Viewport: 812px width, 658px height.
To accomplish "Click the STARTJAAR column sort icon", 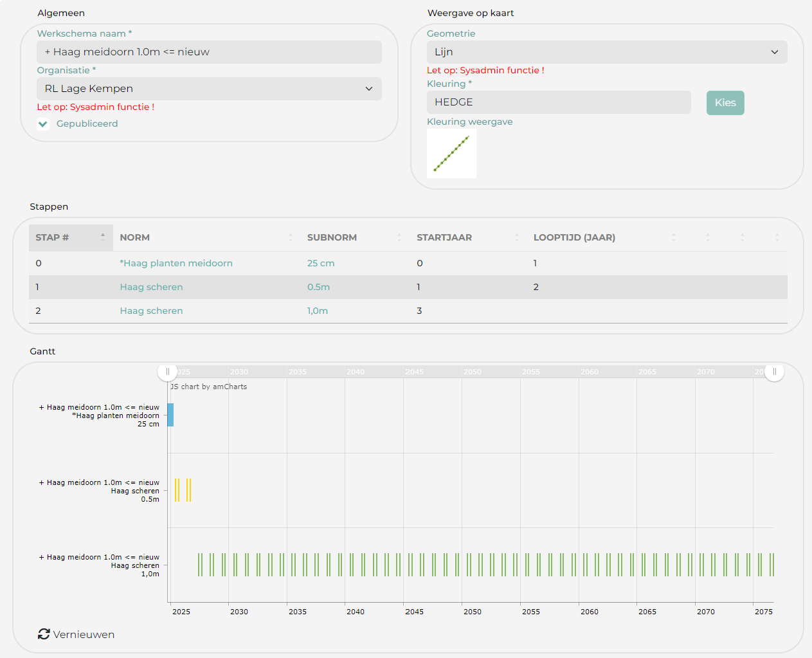I will (517, 237).
